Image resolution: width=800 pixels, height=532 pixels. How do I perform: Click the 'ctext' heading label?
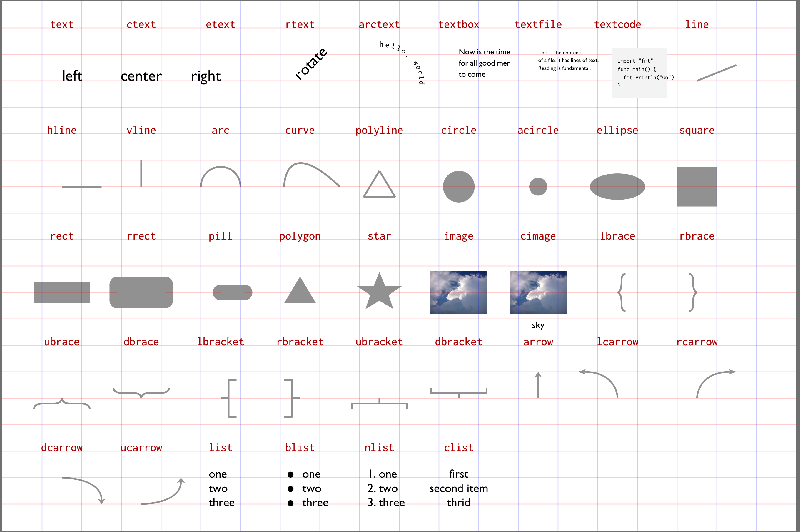(x=141, y=24)
